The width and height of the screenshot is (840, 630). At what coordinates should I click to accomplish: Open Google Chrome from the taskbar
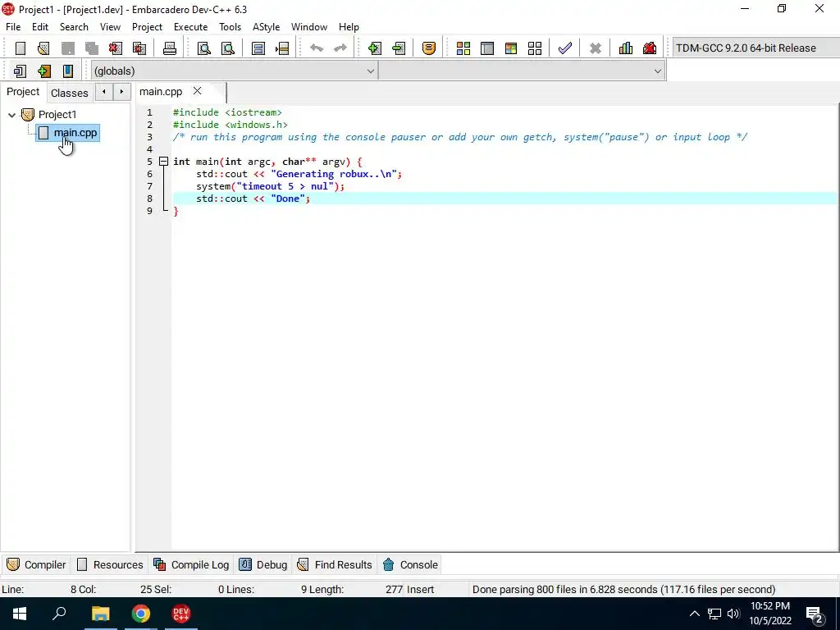[x=141, y=614]
